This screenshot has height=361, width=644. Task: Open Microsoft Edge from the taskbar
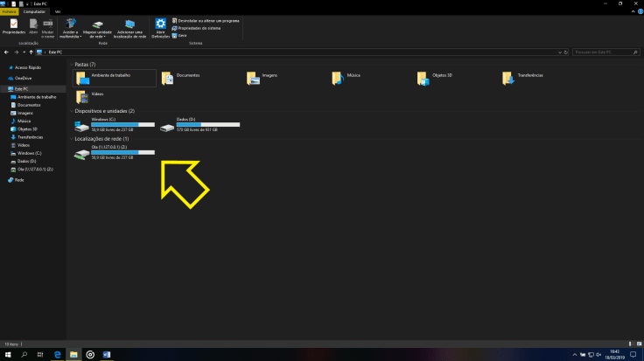(x=57, y=355)
